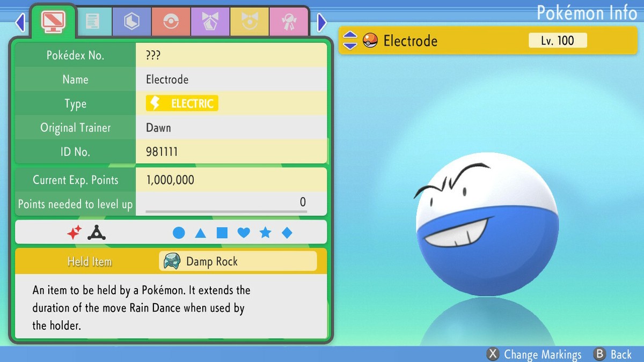644x362 pixels.
Task: Click the experience progress bar
Action: [226, 212]
